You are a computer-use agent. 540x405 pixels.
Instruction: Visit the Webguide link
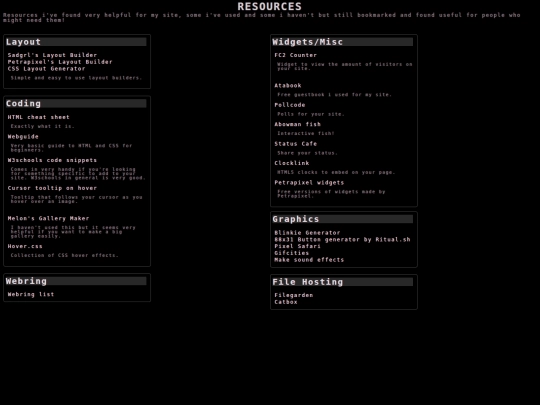click(23, 136)
